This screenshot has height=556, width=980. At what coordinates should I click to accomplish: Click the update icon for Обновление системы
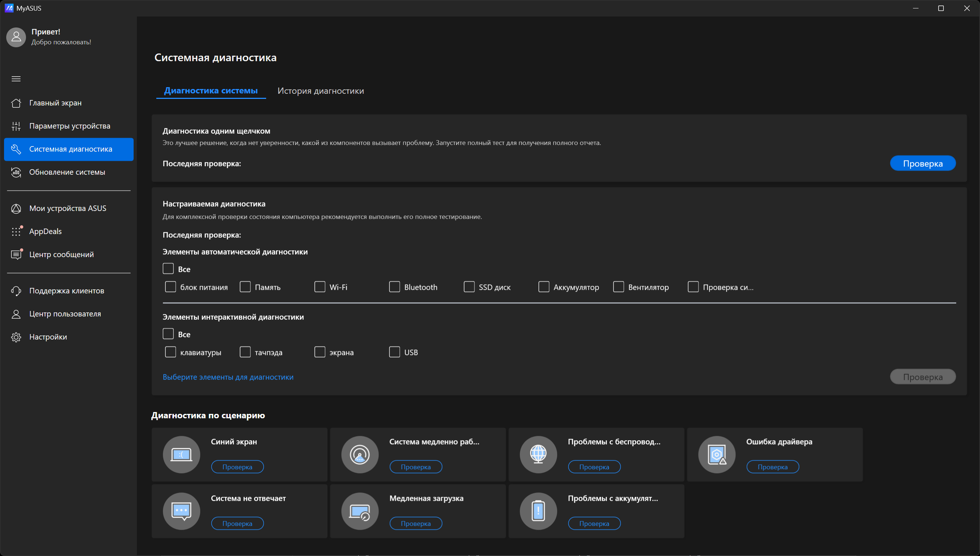[x=16, y=172]
